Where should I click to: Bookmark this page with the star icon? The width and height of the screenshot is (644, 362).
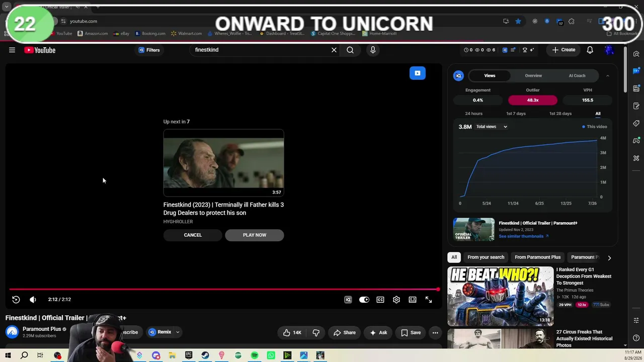click(518, 21)
